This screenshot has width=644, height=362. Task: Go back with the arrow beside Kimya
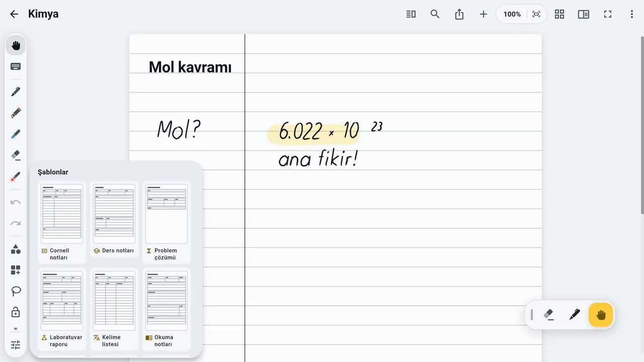click(x=14, y=14)
